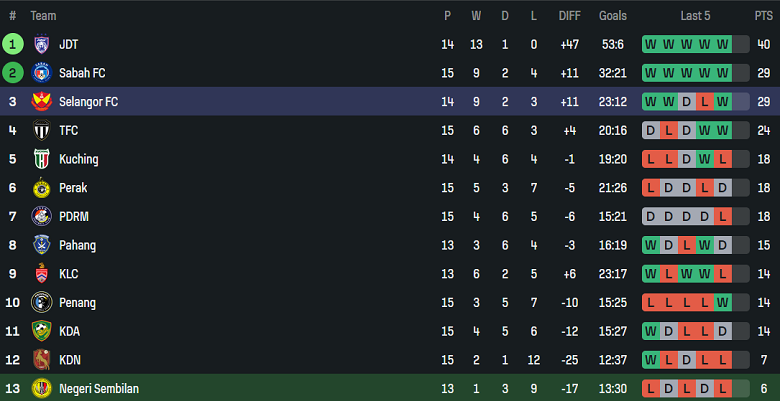This screenshot has height=401, width=780.
Task: Open the Pahang team name link
Action: coord(79,245)
